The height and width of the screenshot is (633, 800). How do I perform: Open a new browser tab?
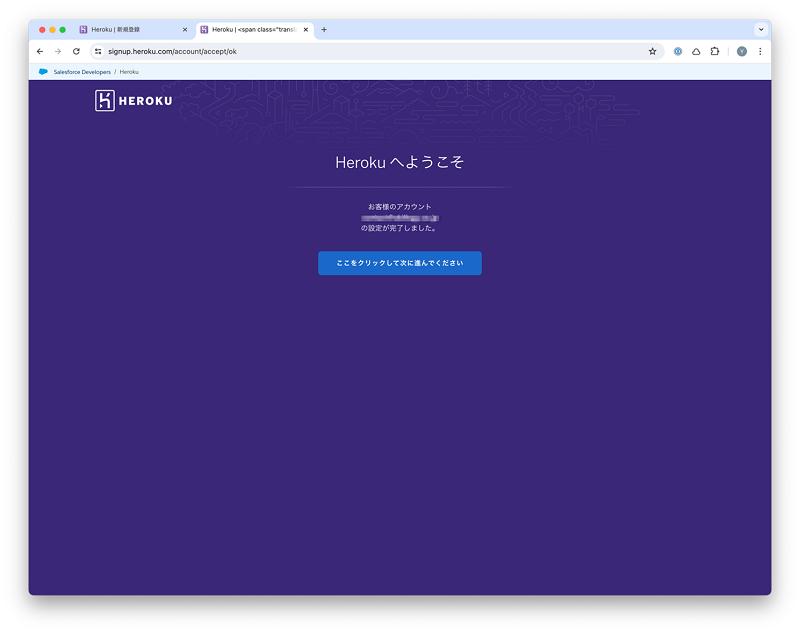(x=324, y=30)
